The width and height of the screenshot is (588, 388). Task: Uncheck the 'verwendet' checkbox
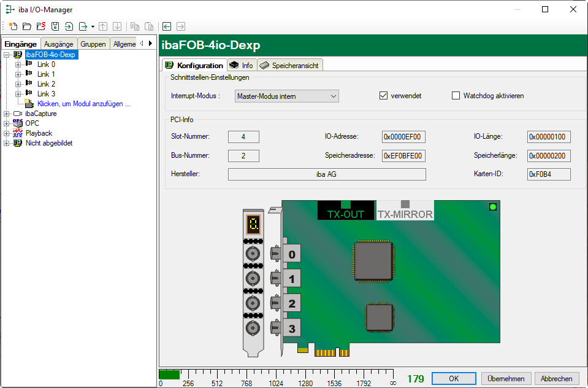[x=384, y=96]
